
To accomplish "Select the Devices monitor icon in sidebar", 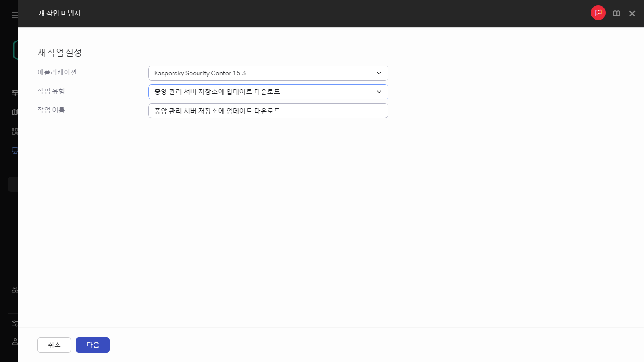I will (x=14, y=150).
